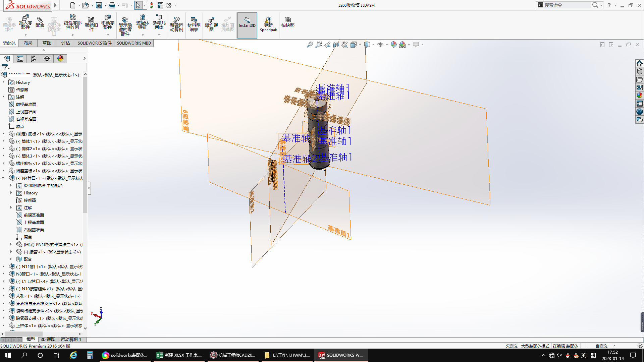Expand top-level History node
The width and height of the screenshot is (644, 362).
click(3, 82)
